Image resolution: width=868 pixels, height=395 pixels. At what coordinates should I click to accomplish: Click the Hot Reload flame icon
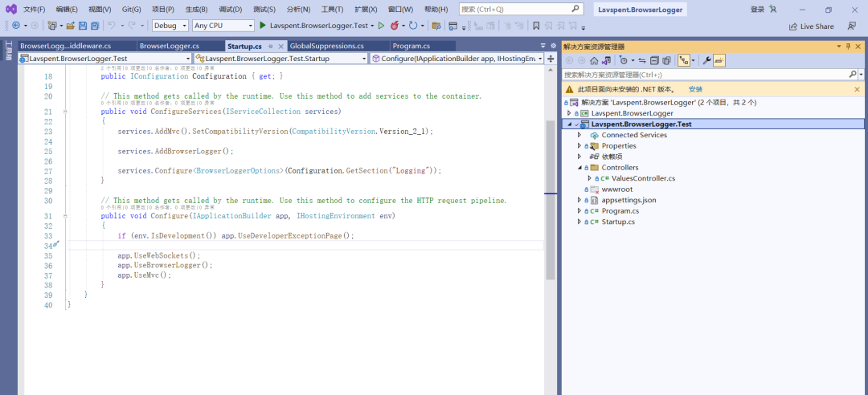click(x=395, y=26)
